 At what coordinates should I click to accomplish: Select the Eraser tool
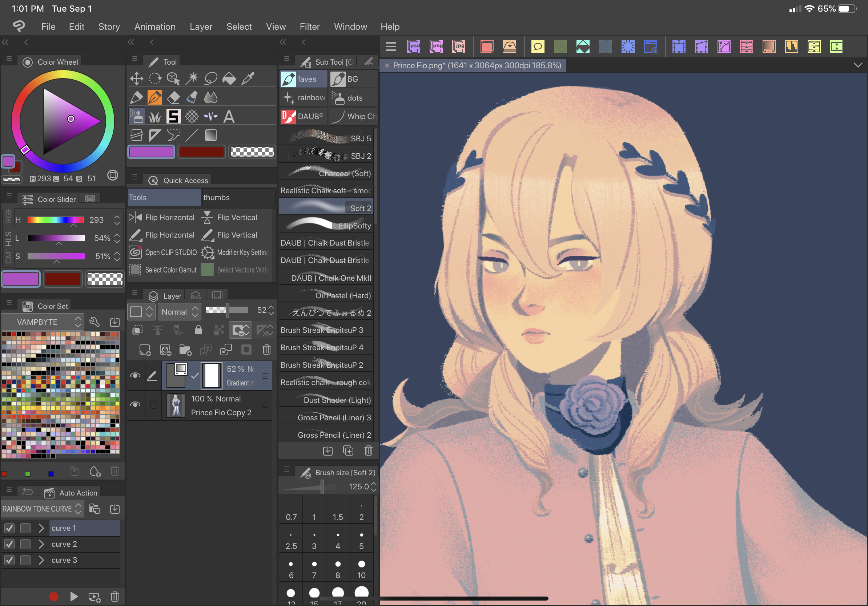click(173, 97)
